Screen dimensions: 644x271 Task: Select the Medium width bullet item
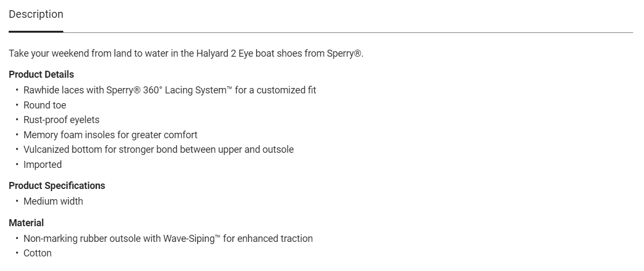pos(53,201)
